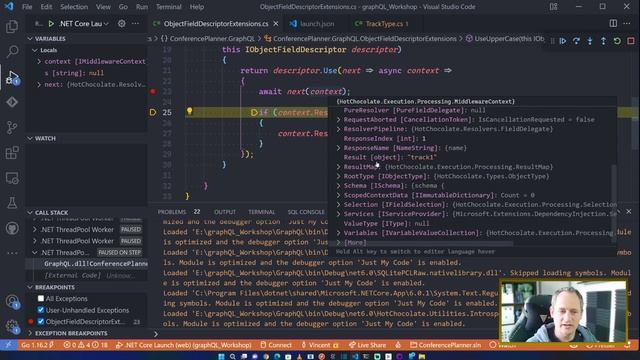Step over in debug toolbar

[576, 41]
